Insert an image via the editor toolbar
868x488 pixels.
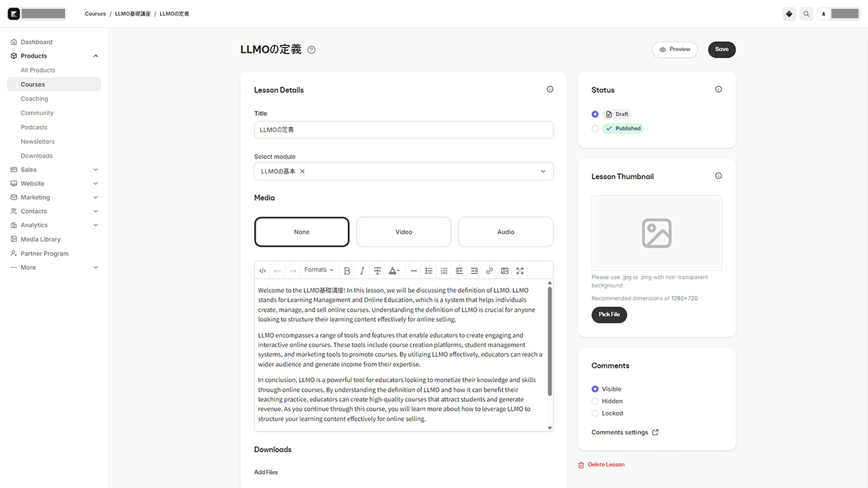click(505, 270)
